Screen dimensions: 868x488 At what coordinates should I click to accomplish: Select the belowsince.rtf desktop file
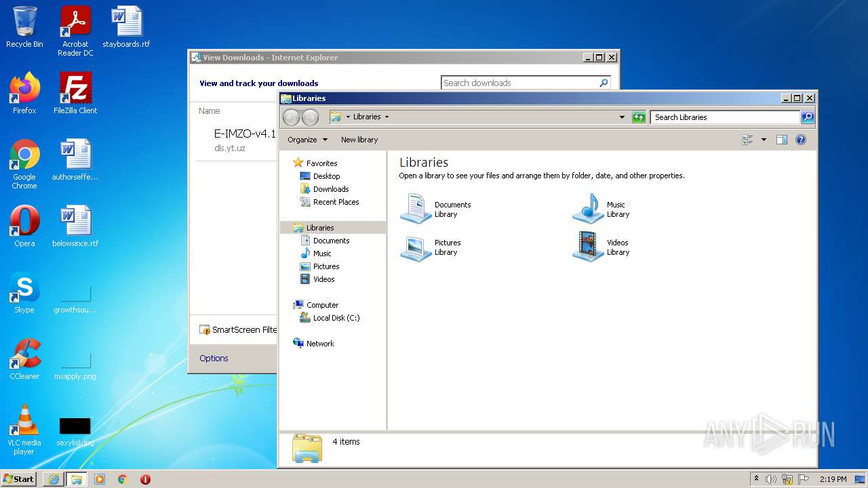tap(75, 226)
